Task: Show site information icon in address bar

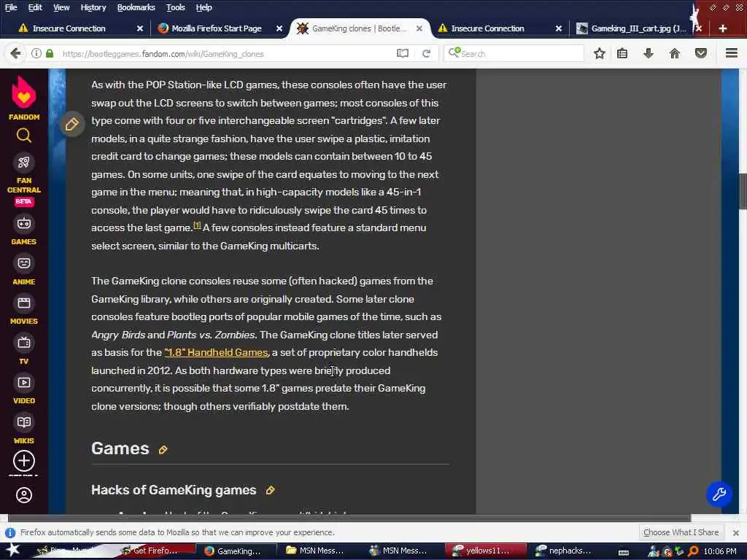Action: (x=36, y=53)
